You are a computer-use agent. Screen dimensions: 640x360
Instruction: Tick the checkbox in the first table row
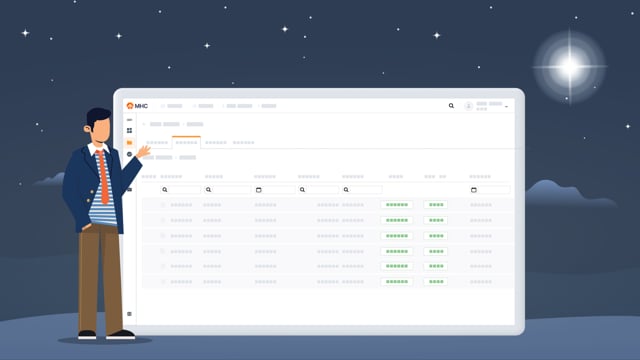163,205
